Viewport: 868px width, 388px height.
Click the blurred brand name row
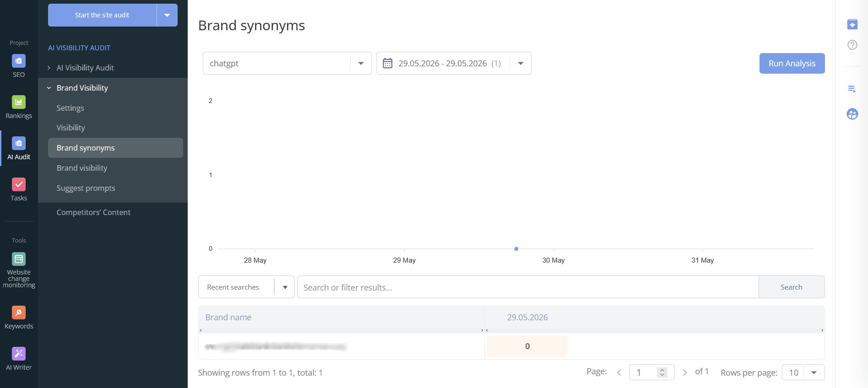coord(276,346)
